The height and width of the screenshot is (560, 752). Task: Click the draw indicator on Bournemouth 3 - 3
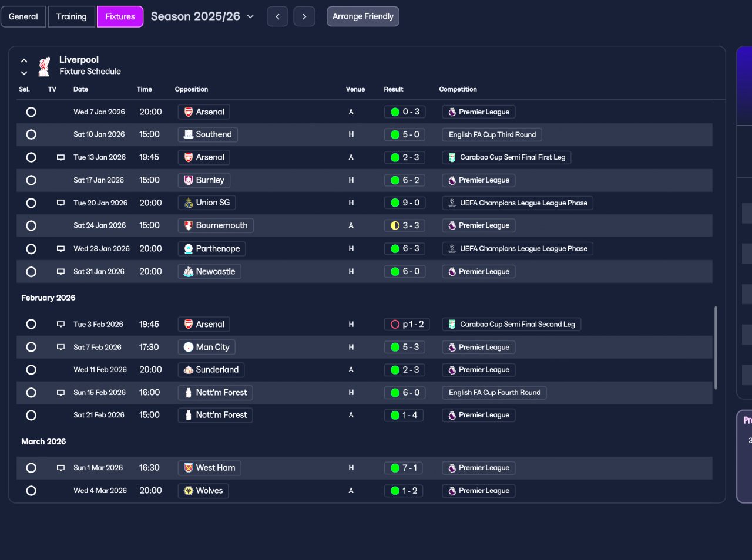tap(395, 225)
